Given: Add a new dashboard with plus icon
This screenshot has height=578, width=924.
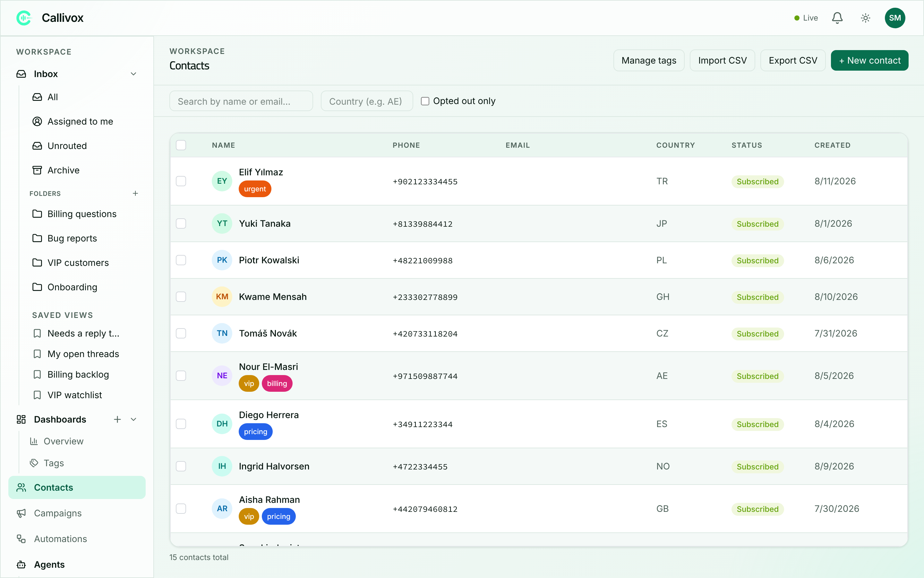Looking at the screenshot, I should [117, 419].
